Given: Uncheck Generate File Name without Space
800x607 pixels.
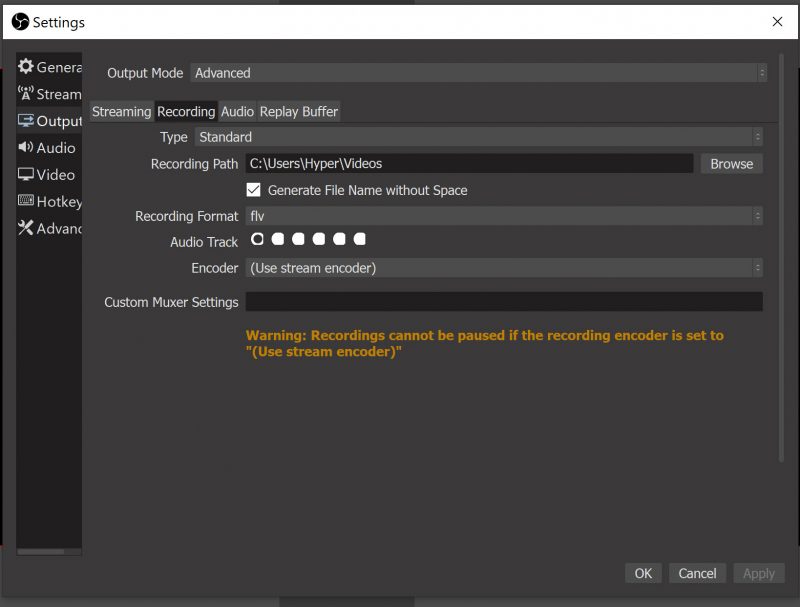Looking at the screenshot, I should tap(254, 190).
